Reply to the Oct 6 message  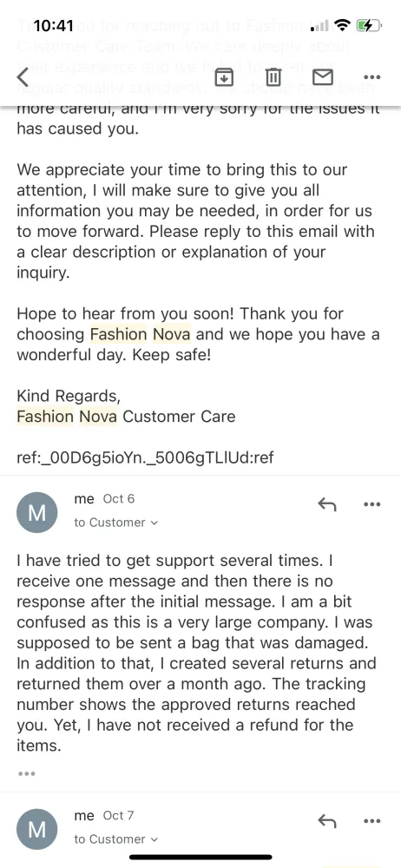(x=326, y=504)
